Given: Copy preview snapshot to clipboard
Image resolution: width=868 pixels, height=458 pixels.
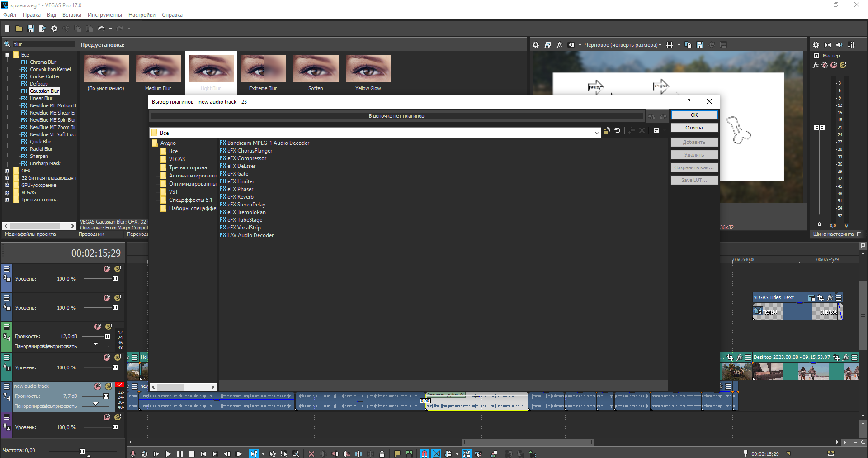Looking at the screenshot, I should point(688,45).
